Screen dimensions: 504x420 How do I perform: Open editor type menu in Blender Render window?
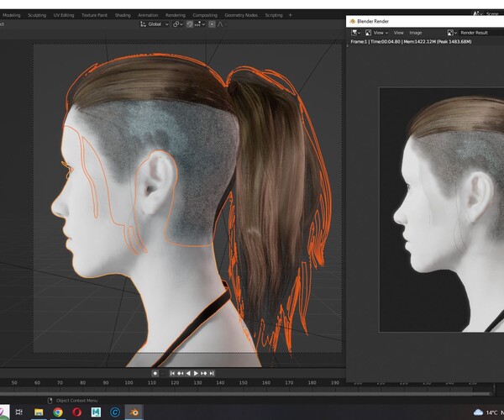pos(355,33)
